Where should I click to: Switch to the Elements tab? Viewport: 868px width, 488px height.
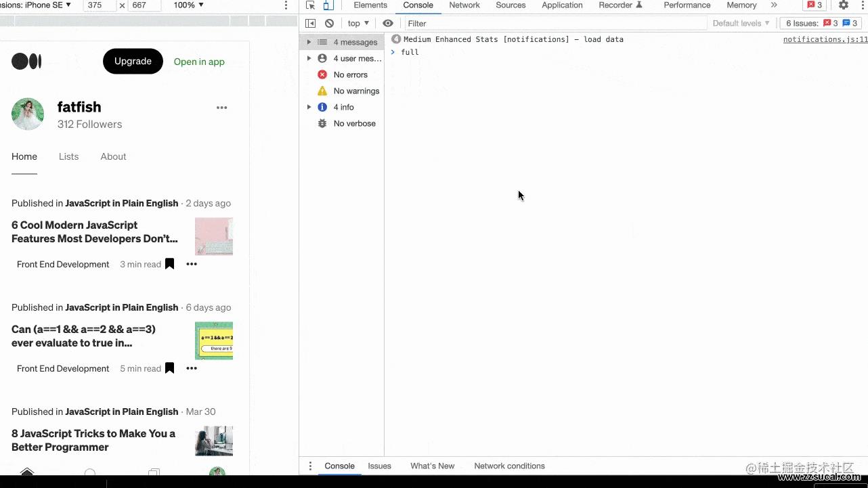click(370, 5)
